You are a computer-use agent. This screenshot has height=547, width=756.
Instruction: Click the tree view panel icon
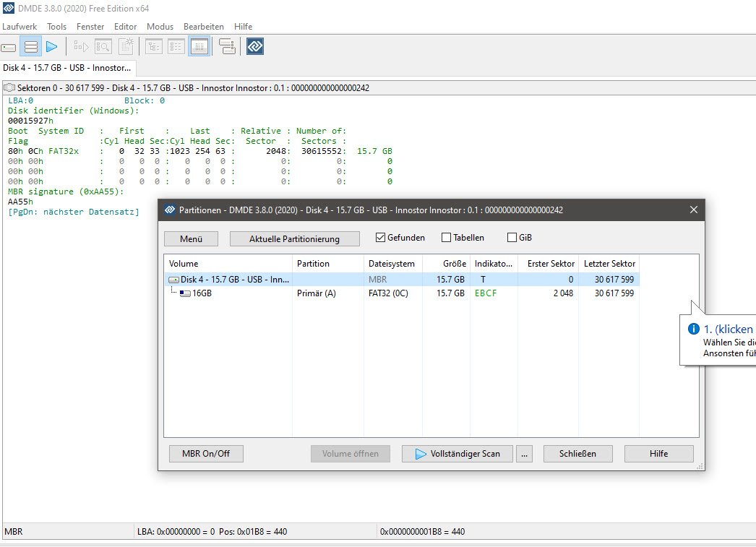154,47
